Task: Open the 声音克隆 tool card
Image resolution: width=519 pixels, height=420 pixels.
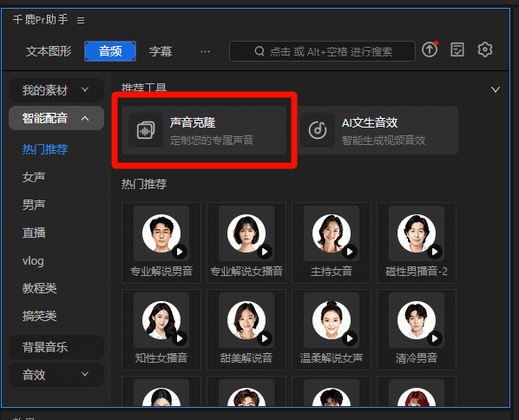Action: [x=204, y=130]
